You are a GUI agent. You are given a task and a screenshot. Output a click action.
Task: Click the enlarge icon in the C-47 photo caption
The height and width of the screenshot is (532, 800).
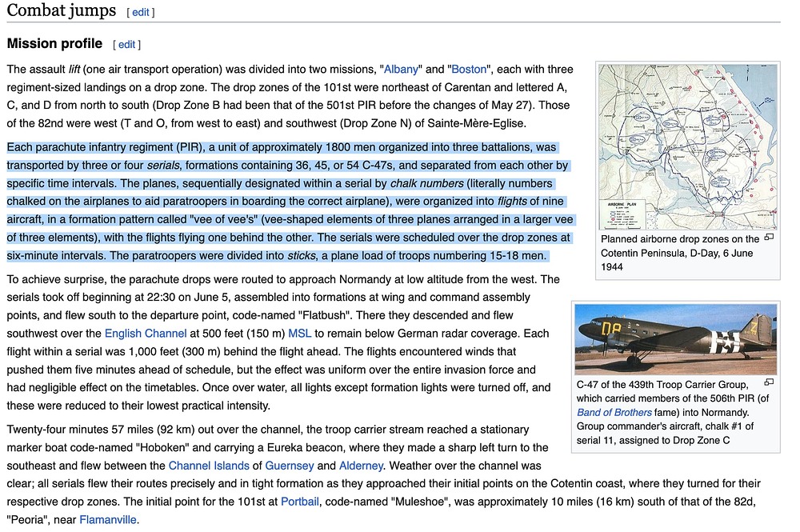769,383
